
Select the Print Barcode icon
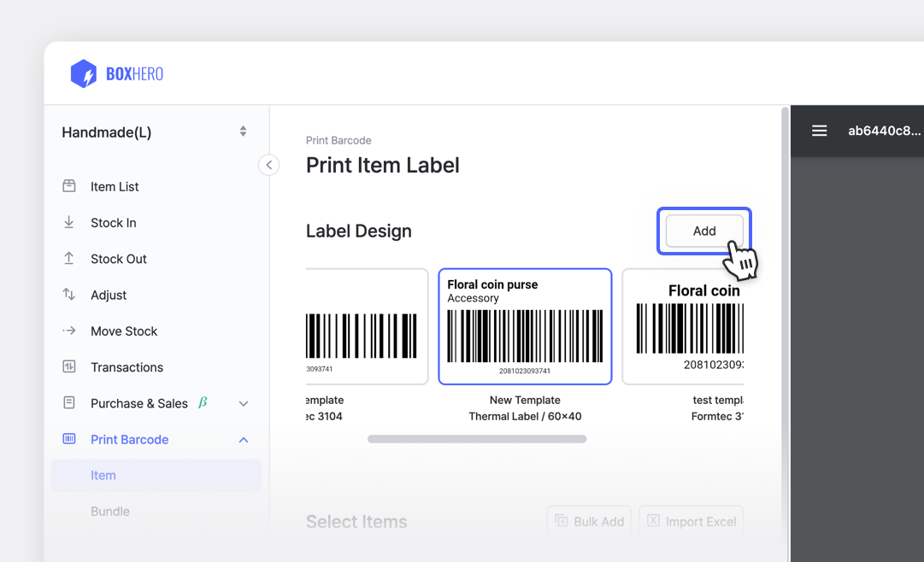(68, 439)
